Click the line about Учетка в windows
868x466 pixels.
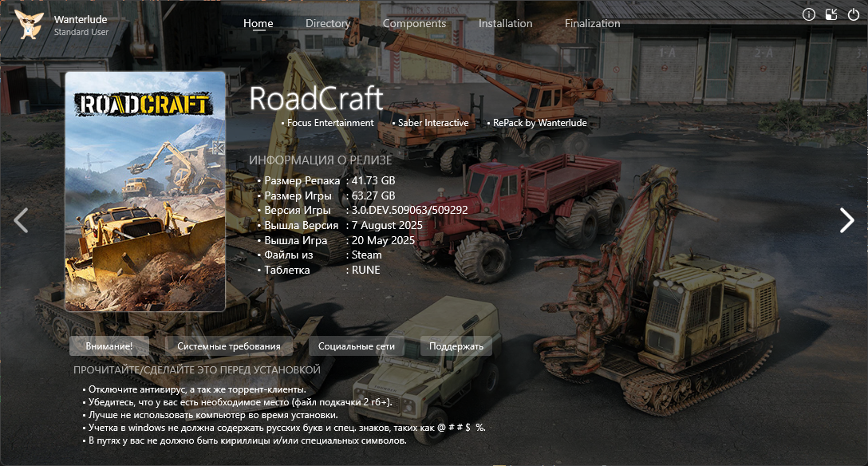[286, 427]
